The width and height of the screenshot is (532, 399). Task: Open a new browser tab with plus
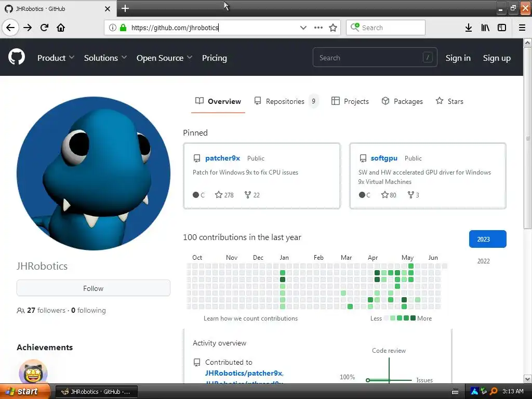125,8
